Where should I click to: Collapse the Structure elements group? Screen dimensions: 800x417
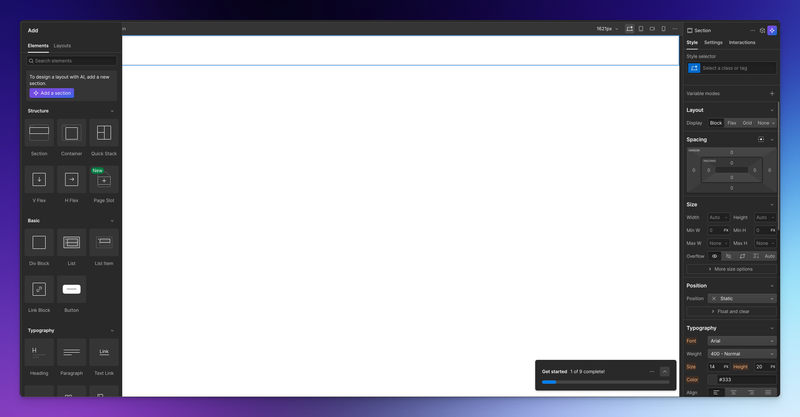112,111
